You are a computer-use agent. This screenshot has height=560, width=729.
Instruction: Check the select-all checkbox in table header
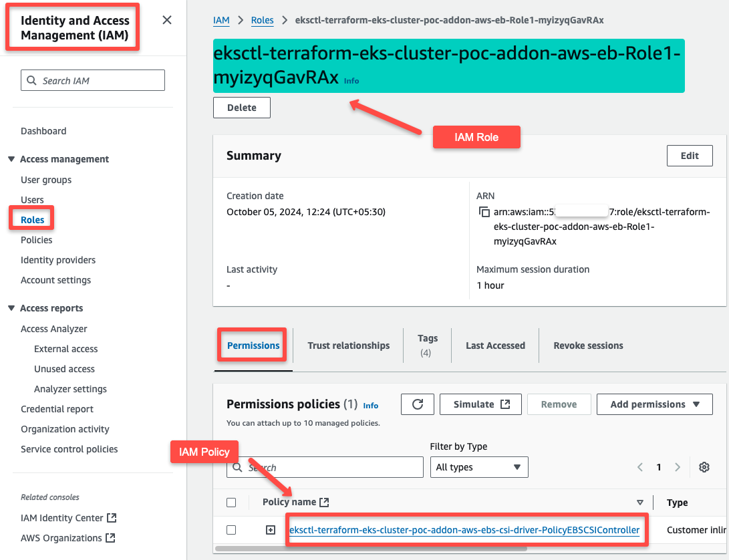[x=231, y=502]
